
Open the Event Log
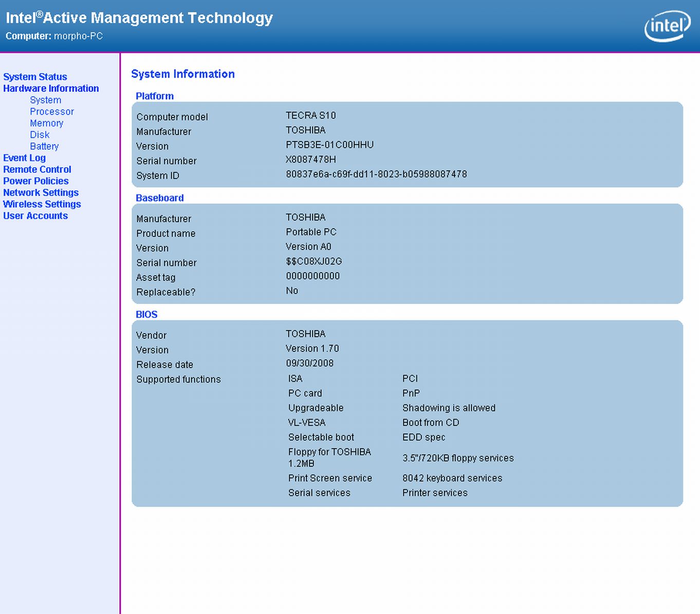(24, 158)
